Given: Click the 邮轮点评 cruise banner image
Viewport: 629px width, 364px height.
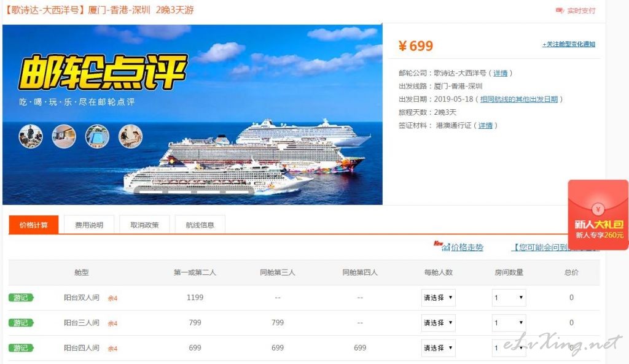Looking at the screenshot, I should pos(192,115).
